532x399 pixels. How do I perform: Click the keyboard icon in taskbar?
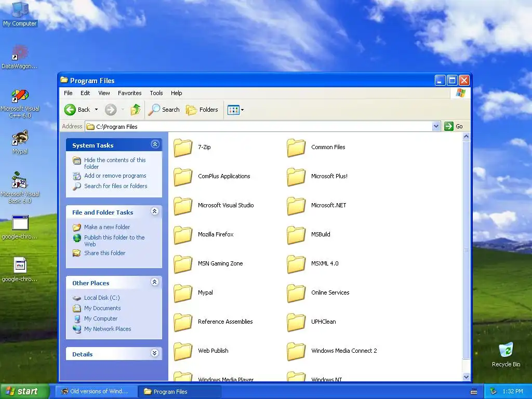click(x=474, y=392)
